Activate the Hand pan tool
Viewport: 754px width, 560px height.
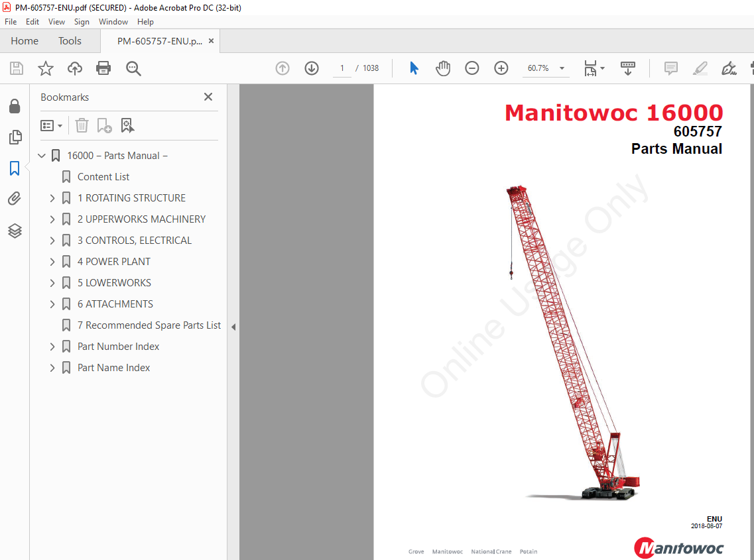tap(443, 68)
